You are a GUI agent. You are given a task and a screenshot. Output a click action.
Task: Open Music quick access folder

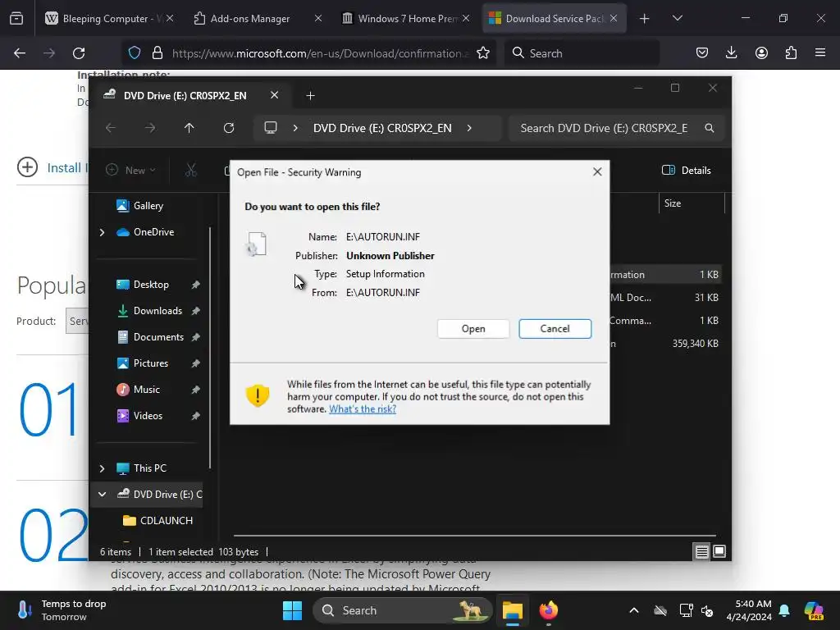coord(147,390)
